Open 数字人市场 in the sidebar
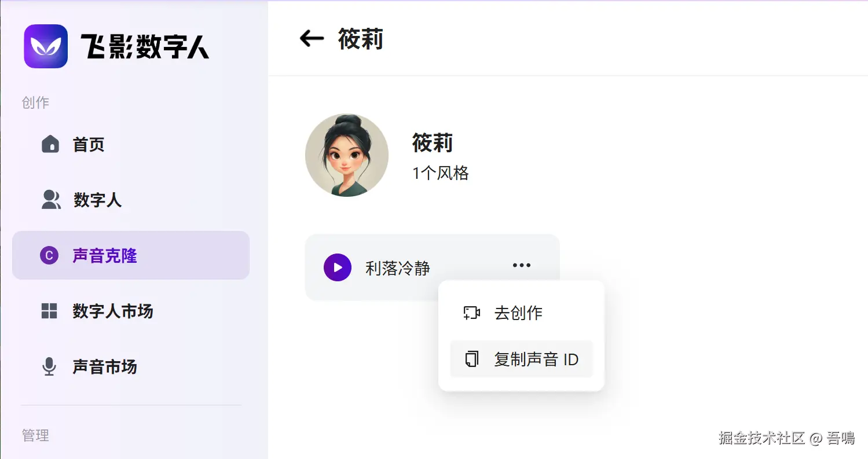The height and width of the screenshot is (459, 868). click(x=113, y=311)
